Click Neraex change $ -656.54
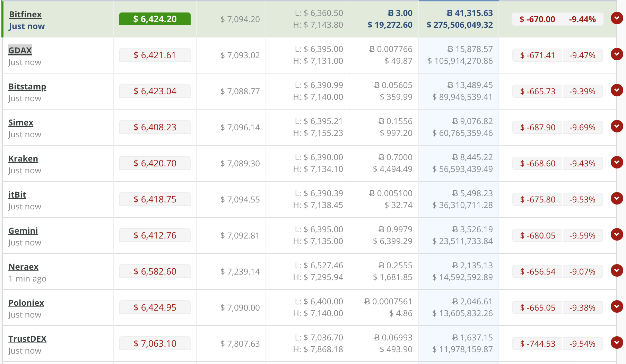The width and height of the screenshot is (626, 364). (537, 272)
